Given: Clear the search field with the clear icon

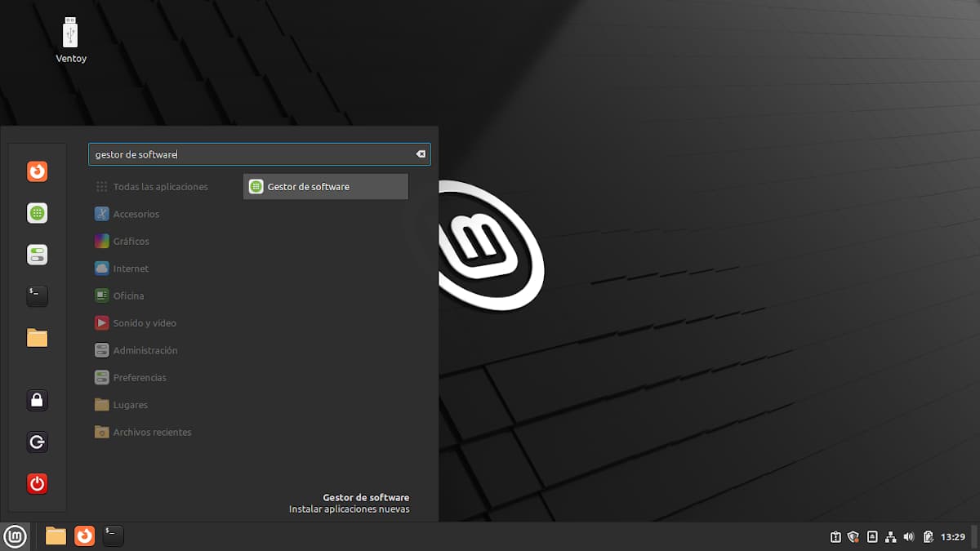Looking at the screenshot, I should coord(421,153).
